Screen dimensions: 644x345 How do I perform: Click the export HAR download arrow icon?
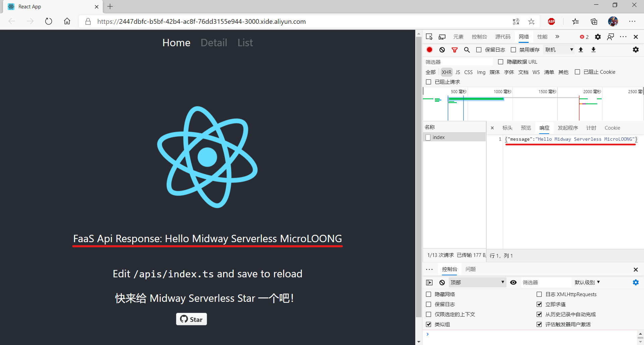click(593, 50)
